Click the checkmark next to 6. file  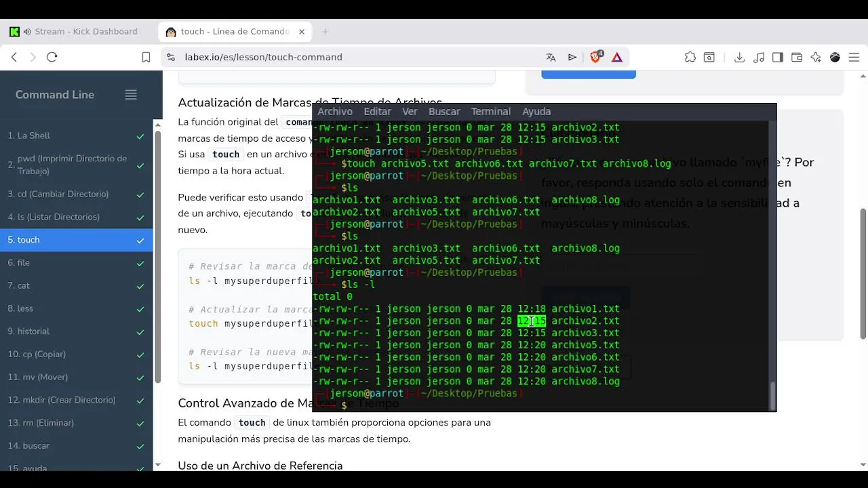[140, 263]
